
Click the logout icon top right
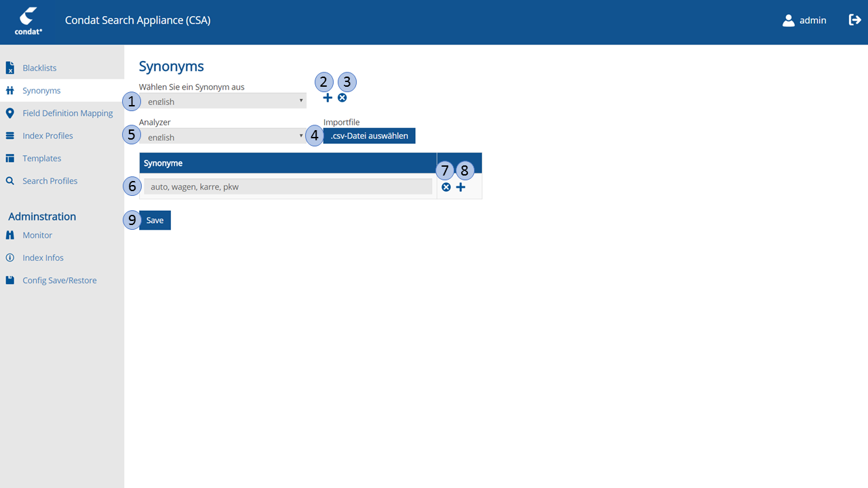coord(855,20)
